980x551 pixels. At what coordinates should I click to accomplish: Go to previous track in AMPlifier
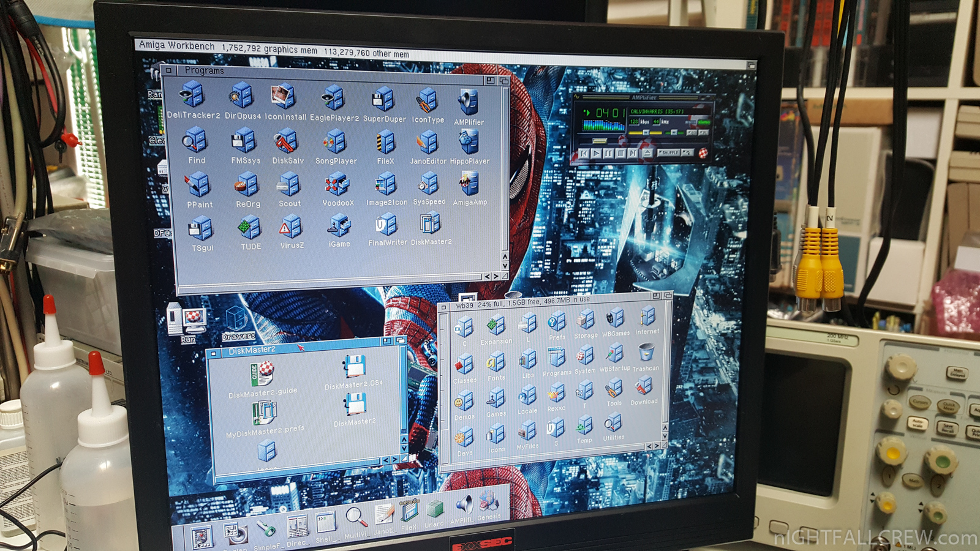pyautogui.click(x=584, y=153)
